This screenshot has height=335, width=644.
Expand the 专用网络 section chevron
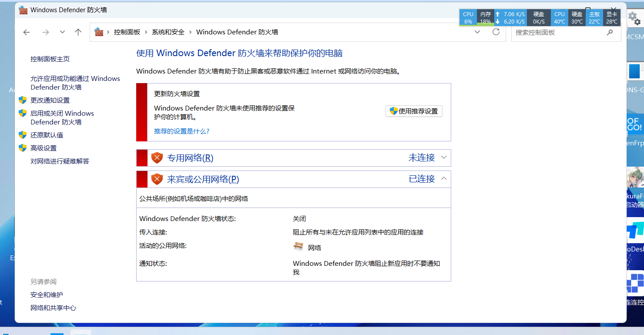point(444,157)
